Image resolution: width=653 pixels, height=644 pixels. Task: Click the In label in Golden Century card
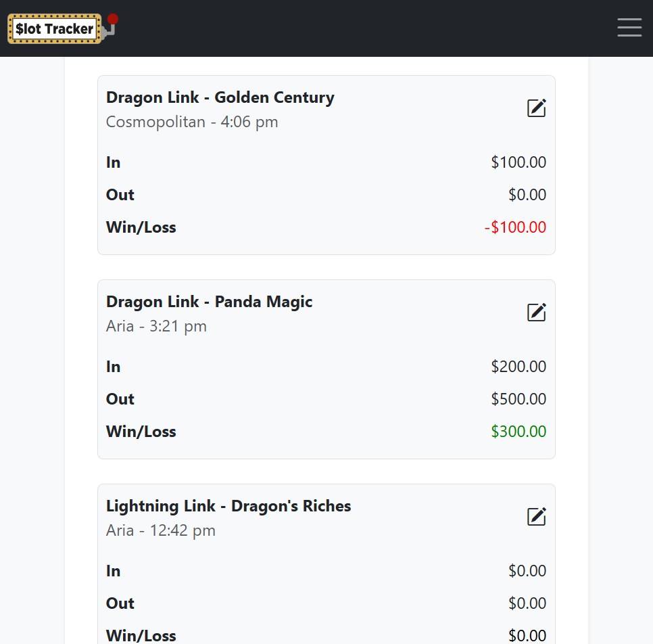(x=114, y=162)
